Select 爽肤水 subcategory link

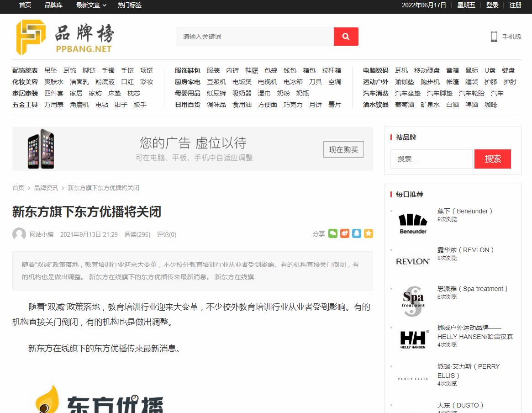point(54,82)
